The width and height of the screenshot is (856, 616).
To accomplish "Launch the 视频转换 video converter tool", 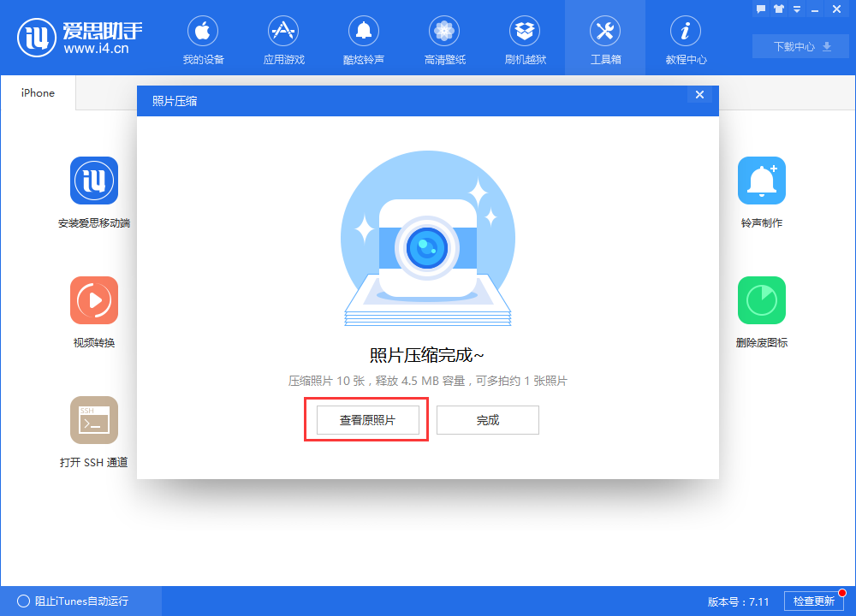I will coord(94,310).
